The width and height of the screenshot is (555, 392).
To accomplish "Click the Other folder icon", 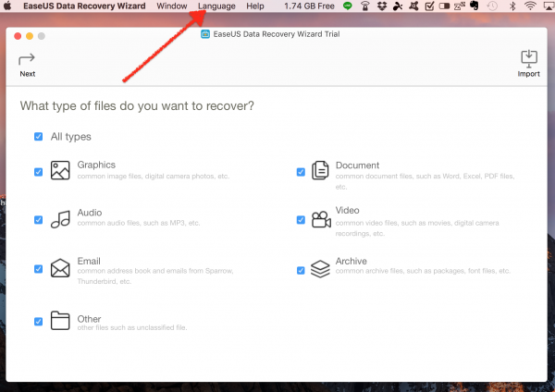I will pos(60,320).
